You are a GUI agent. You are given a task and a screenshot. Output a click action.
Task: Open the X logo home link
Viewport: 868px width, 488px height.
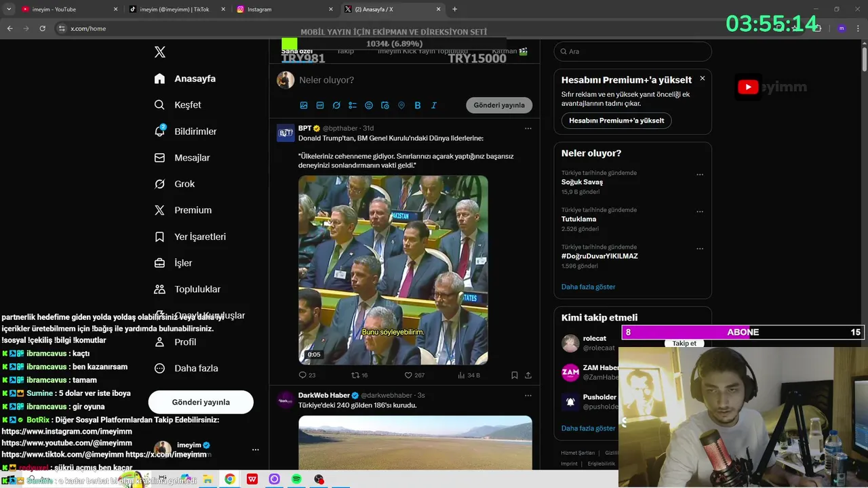tap(160, 52)
